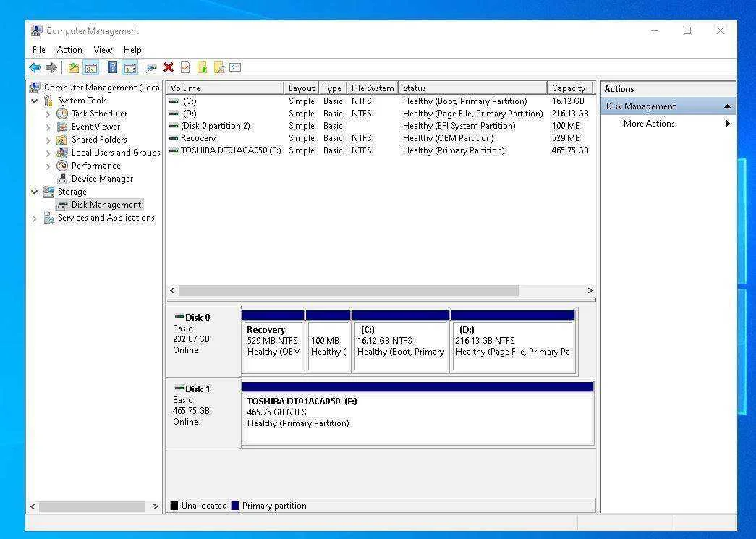Sort by the Type column header
This screenshot has width=756, height=539.
coord(333,88)
